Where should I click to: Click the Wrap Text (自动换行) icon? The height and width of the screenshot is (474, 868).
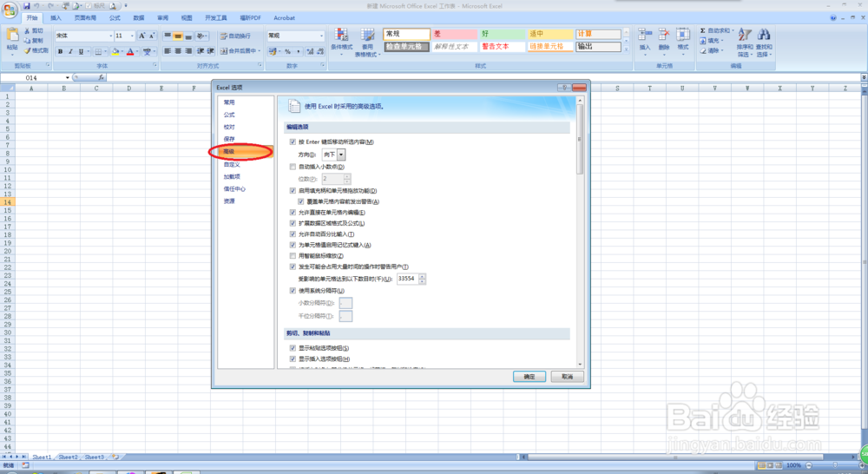click(224, 36)
